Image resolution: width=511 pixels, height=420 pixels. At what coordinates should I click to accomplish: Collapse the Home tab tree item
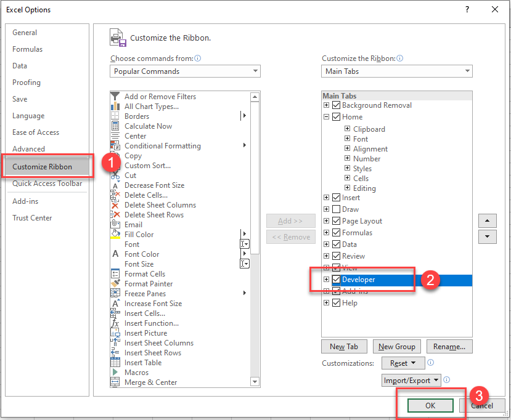326,116
